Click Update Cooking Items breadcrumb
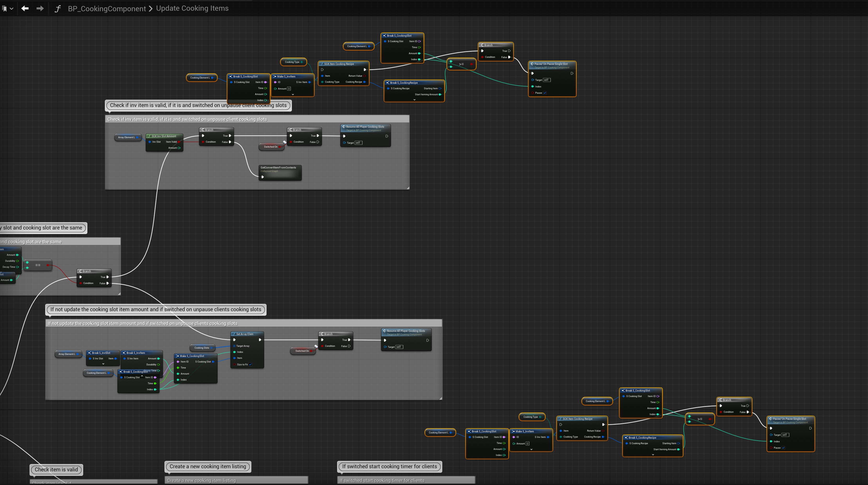This screenshot has width=868, height=485. 192,8
